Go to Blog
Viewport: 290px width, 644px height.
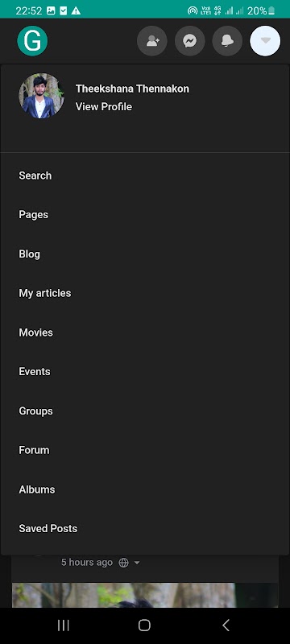(x=30, y=254)
